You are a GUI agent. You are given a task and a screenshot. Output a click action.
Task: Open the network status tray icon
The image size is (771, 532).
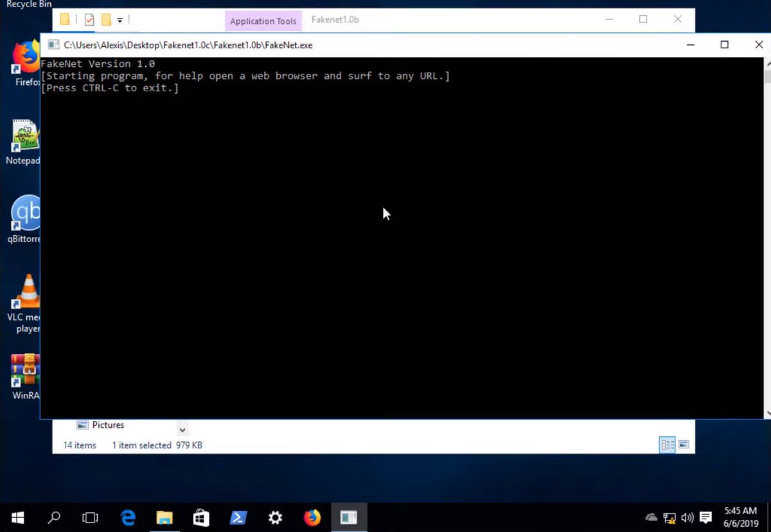[x=669, y=517]
